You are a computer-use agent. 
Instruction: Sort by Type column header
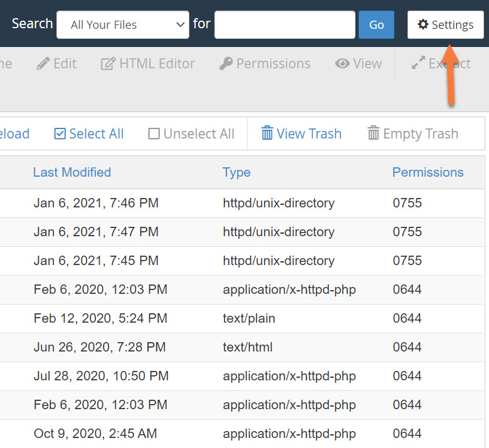click(x=236, y=172)
